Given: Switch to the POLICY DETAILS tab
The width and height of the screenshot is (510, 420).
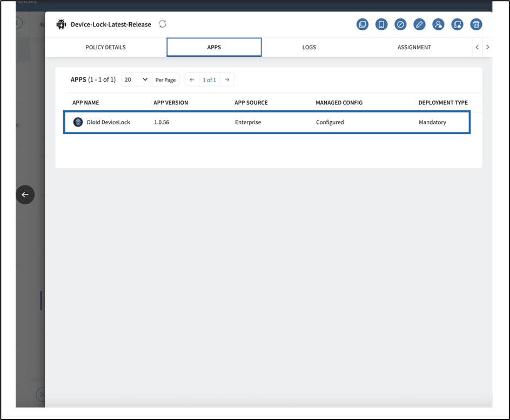Looking at the screenshot, I should click(x=106, y=48).
